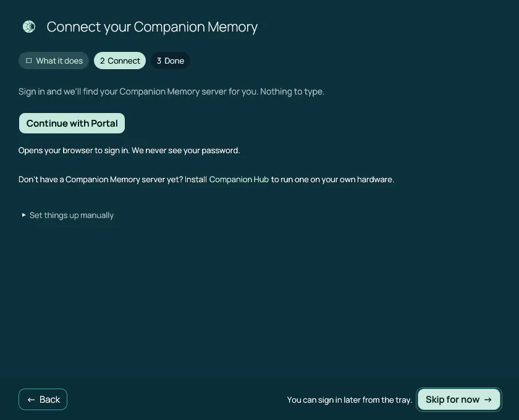This screenshot has height=420, width=519.
Task: Click 'Sign in and we'll find your Companion Memory server' text
Action: [122, 91]
